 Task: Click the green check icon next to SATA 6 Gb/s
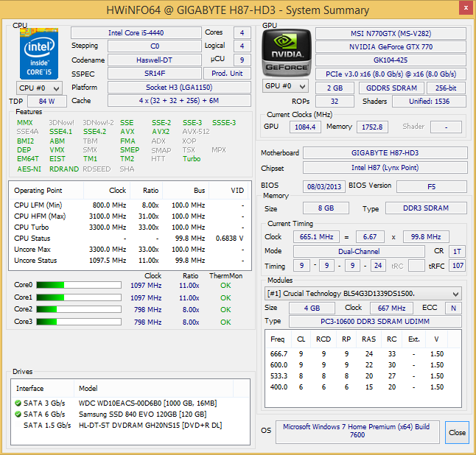[x=18, y=414]
